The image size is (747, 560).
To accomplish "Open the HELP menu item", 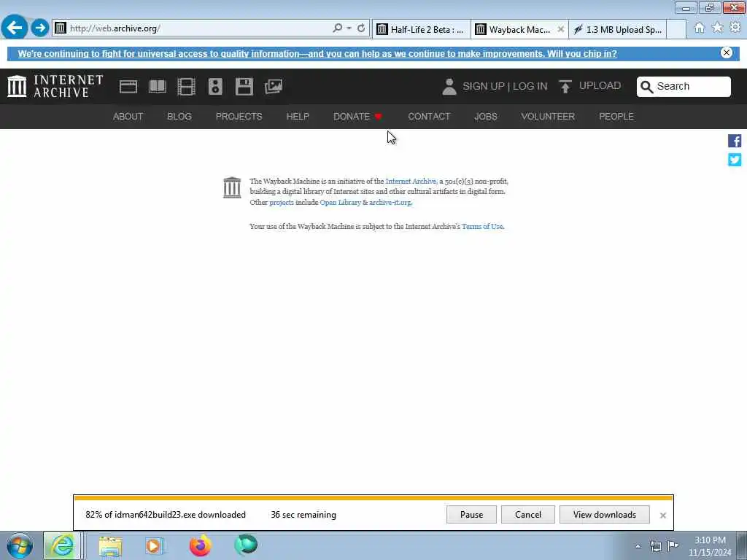I will click(x=298, y=117).
